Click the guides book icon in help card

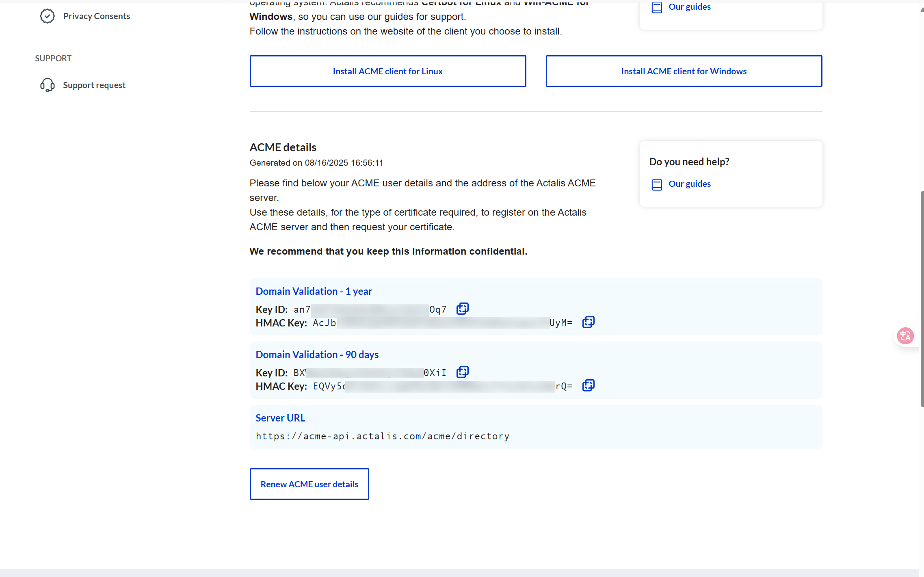[x=656, y=185]
